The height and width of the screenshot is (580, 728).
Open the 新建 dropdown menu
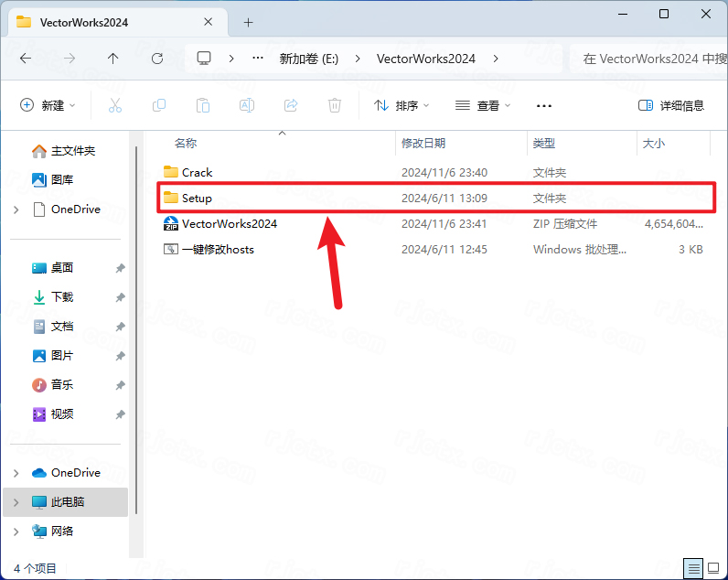point(48,105)
